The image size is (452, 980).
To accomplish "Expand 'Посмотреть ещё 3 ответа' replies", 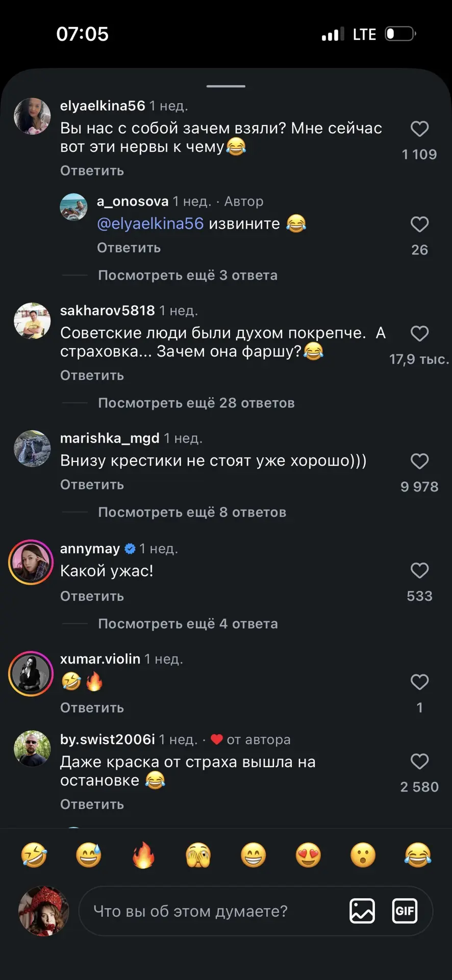I will click(188, 275).
